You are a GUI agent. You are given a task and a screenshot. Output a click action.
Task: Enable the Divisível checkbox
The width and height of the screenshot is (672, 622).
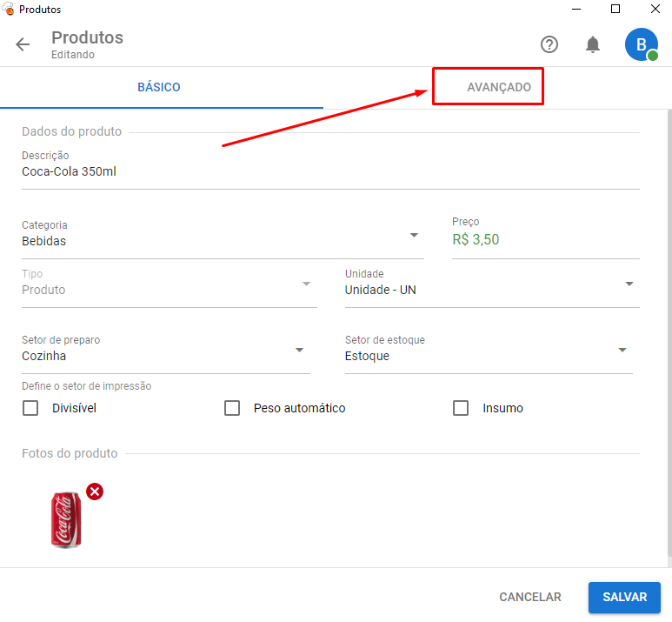click(30, 408)
